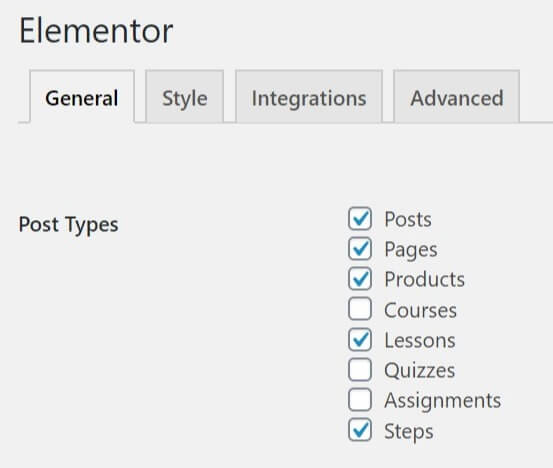Screen dimensions: 553x468
Task: Switch to the General tab
Action: coord(82,97)
